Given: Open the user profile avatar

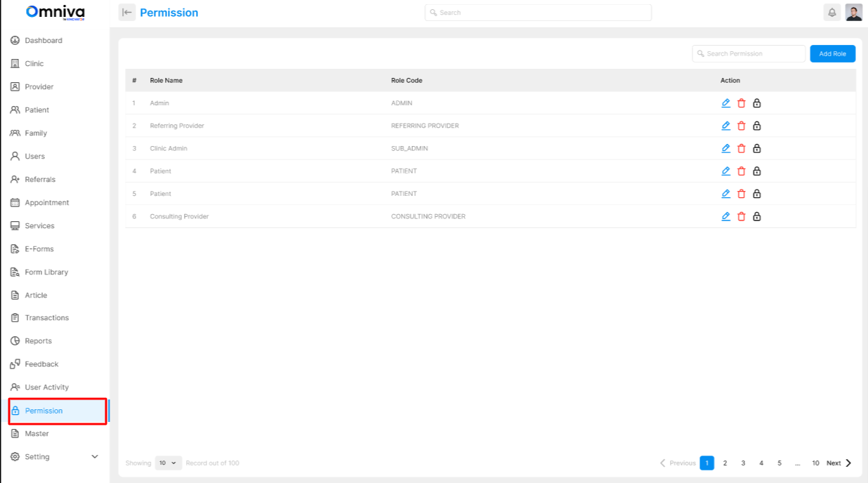Looking at the screenshot, I should tap(853, 13).
